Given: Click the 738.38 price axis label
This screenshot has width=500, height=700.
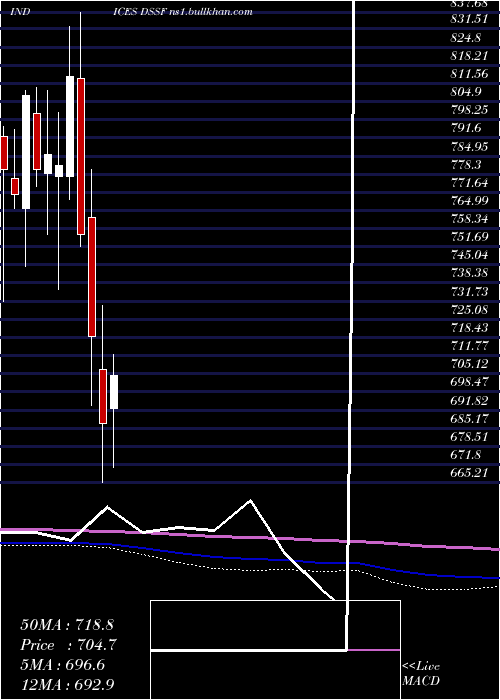Looking at the screenshot, I should point(470,272).
